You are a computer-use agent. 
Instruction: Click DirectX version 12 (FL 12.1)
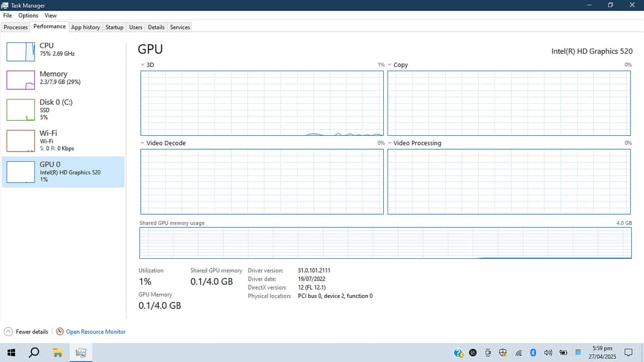311,287
